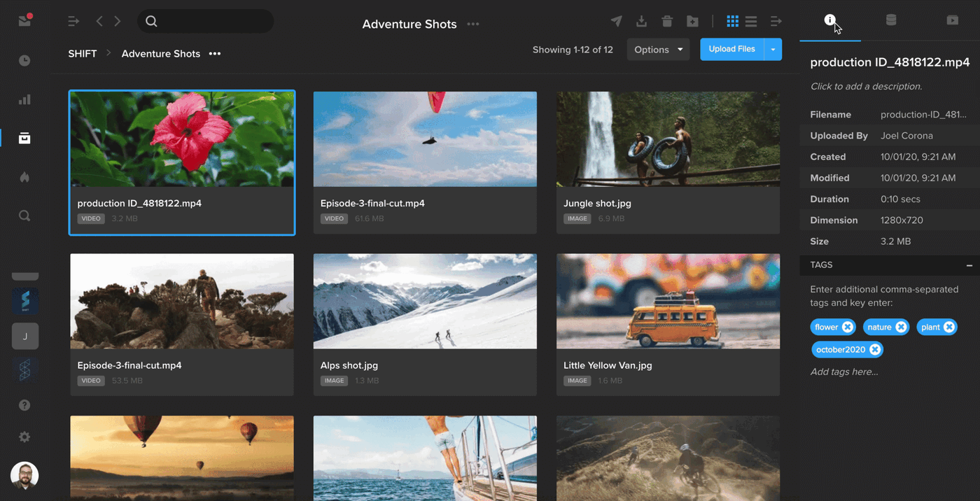Open the settings gear icon

pyautogui.click(x=24, y=437)
